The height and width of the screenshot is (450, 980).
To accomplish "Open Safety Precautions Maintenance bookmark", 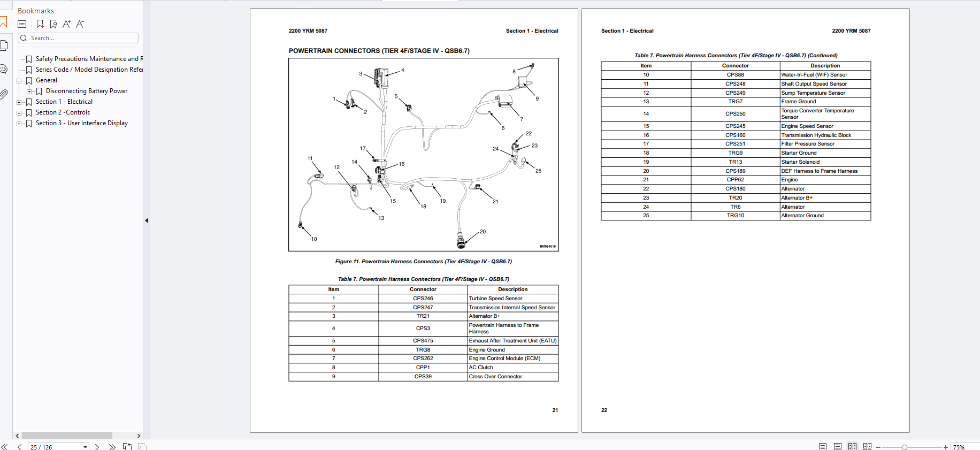I will (89, 59).
